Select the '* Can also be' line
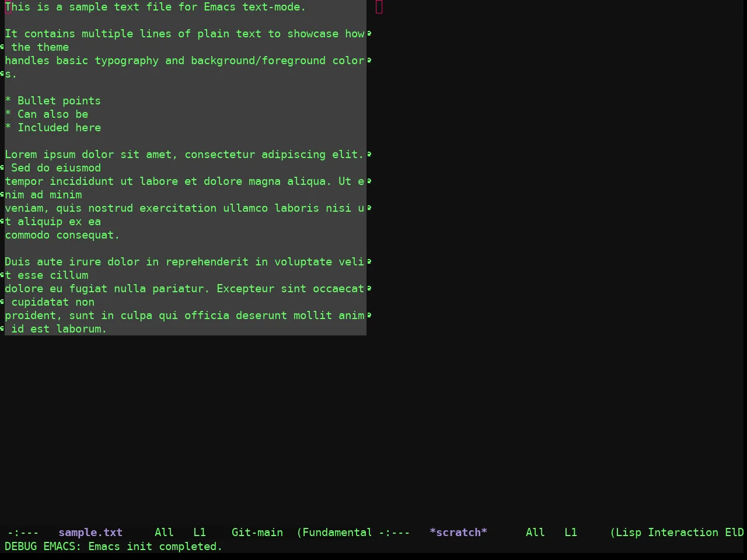This screenshot has width=747, height=560. 47,114
